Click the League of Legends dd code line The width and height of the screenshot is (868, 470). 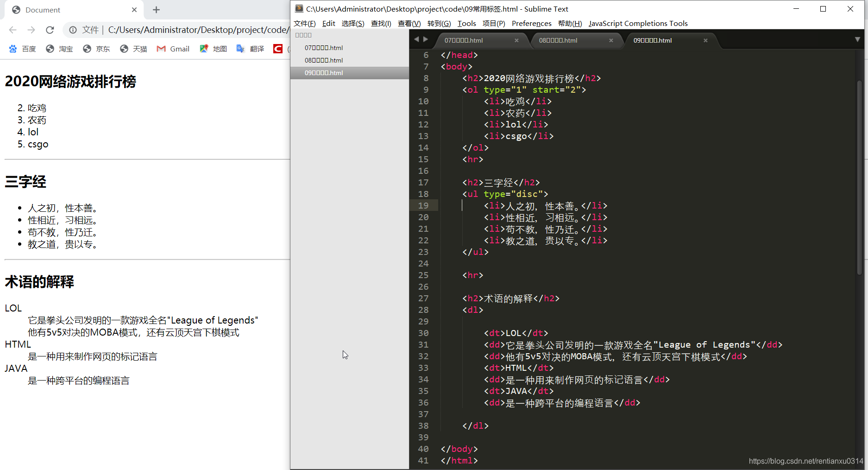pos(633,345)
